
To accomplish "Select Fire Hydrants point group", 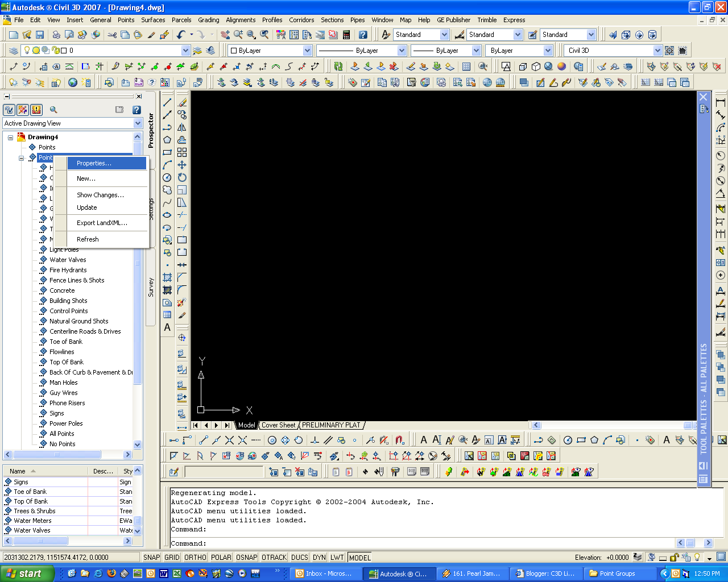I will [68, 270].
